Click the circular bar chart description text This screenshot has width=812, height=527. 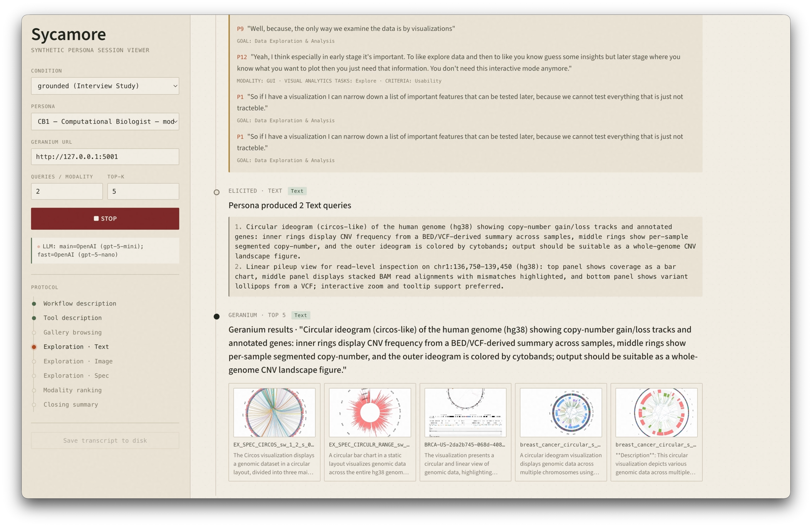coord(369,464)
